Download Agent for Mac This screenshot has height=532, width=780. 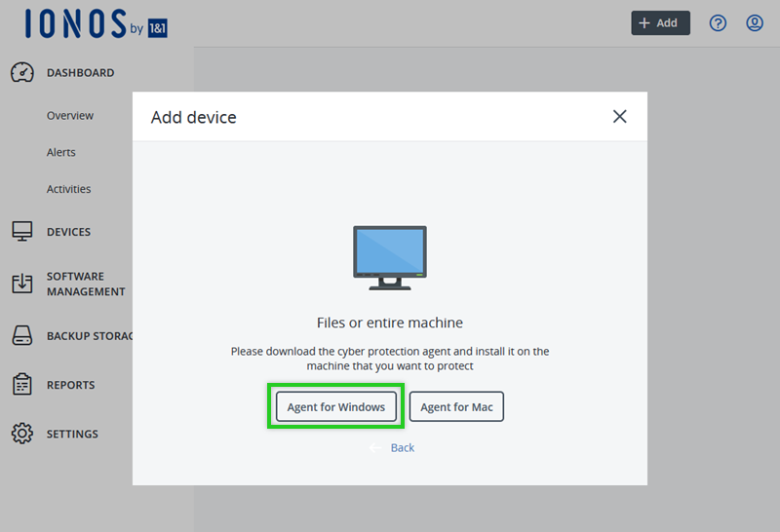[x=456, y=407]
